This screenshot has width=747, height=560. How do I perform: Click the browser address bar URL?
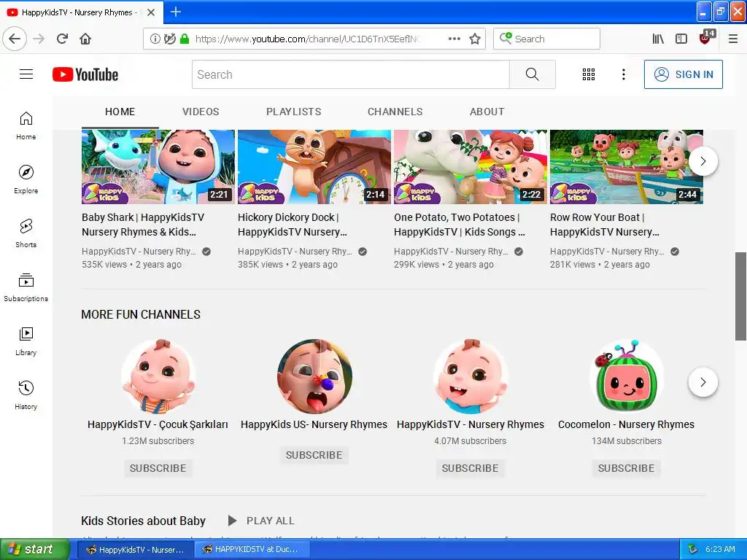(x=307, y=39)
